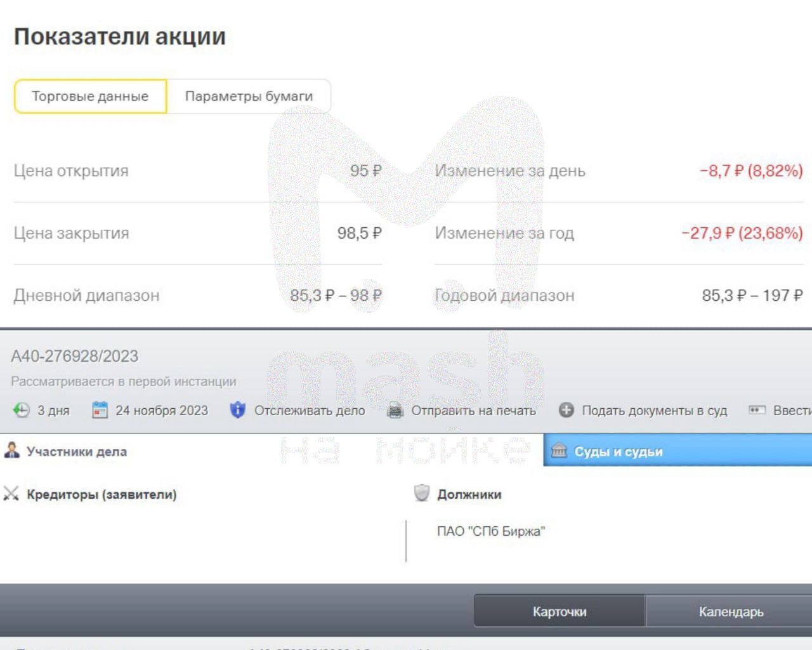Click the plus icon for Подать документы в суд

[x=566, y=410]
